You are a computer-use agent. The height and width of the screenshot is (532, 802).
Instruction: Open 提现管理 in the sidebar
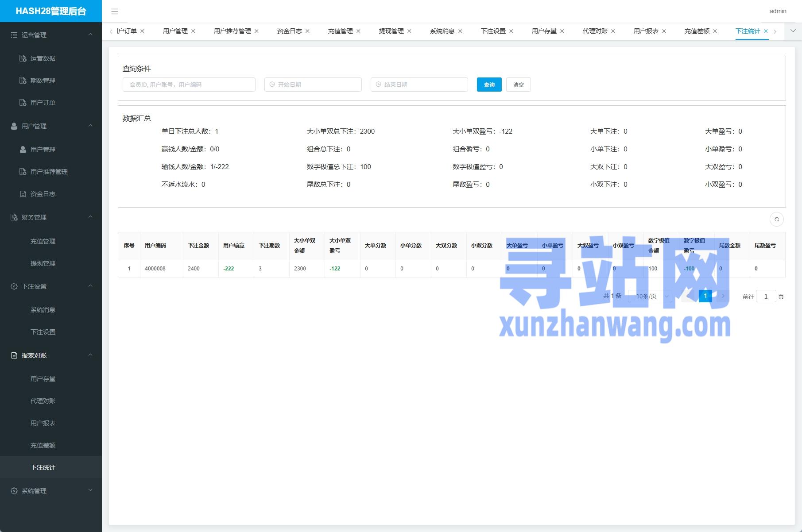(x=51, y=263)
